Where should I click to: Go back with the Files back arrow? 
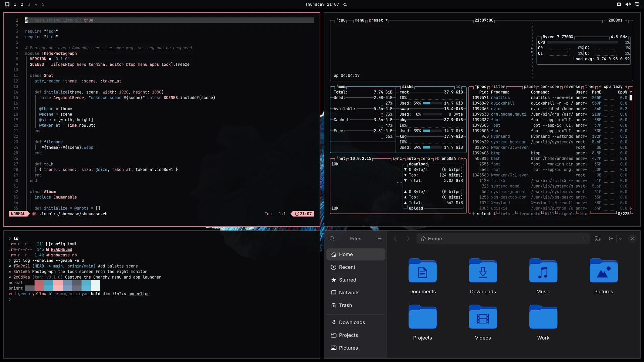coord(395,239)
